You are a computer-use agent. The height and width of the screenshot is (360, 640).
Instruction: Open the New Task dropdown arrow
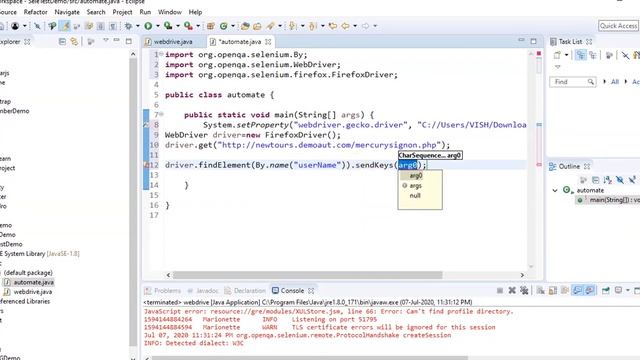tap(566, 55)
